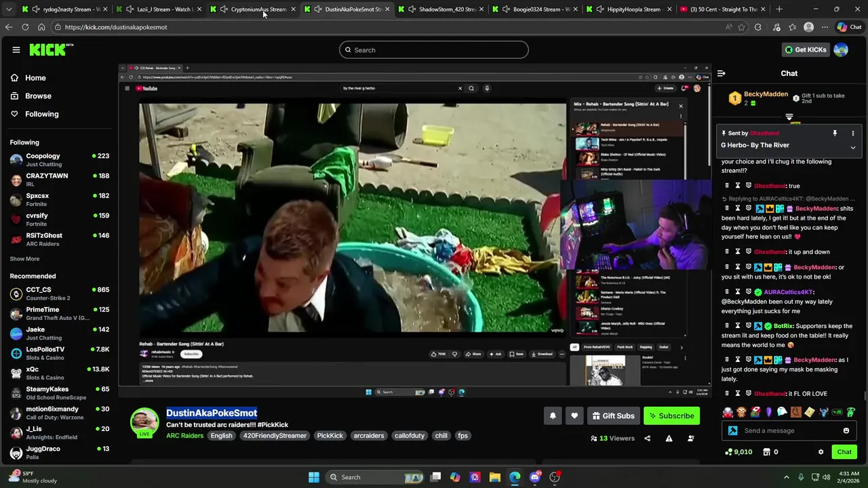Switch to ShadowStorm_420 Stream tab
Viewport: 868px width, 488px height.
(442, 9)
